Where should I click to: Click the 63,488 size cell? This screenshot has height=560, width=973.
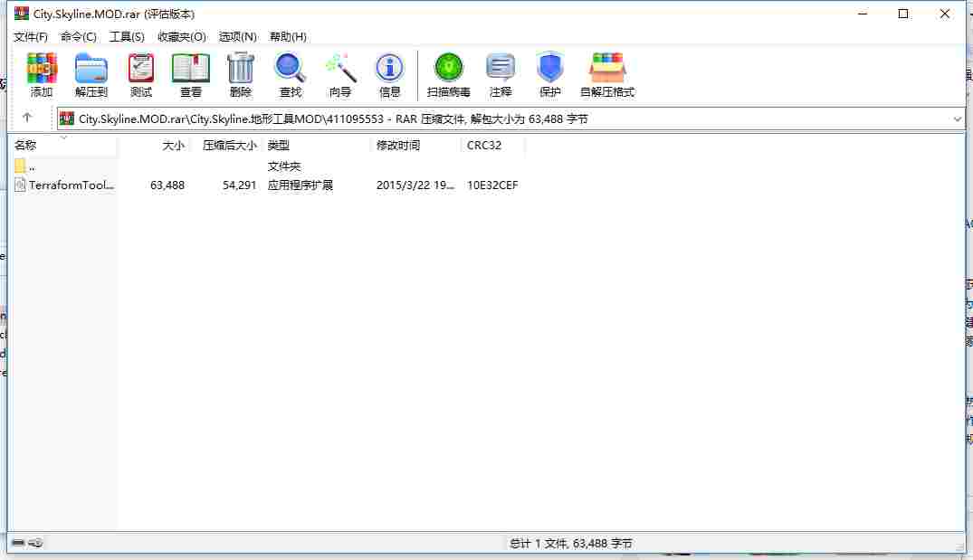click(x=167, y=185)
